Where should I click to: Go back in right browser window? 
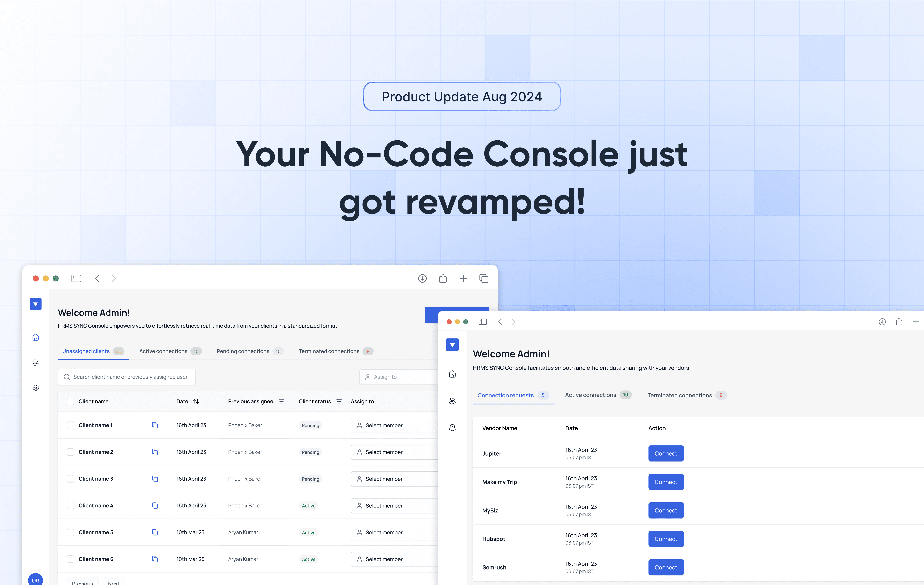point(500,322)
